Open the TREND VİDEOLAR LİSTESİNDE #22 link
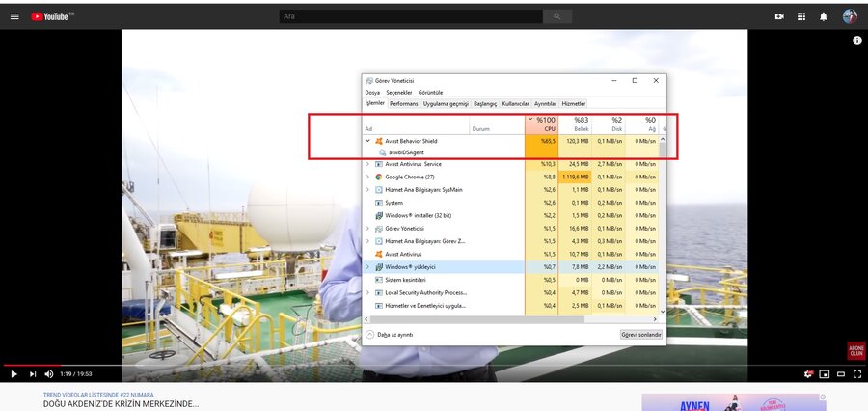Image resolution: width=868 pixels, height=411 pixels. point(98,395)
